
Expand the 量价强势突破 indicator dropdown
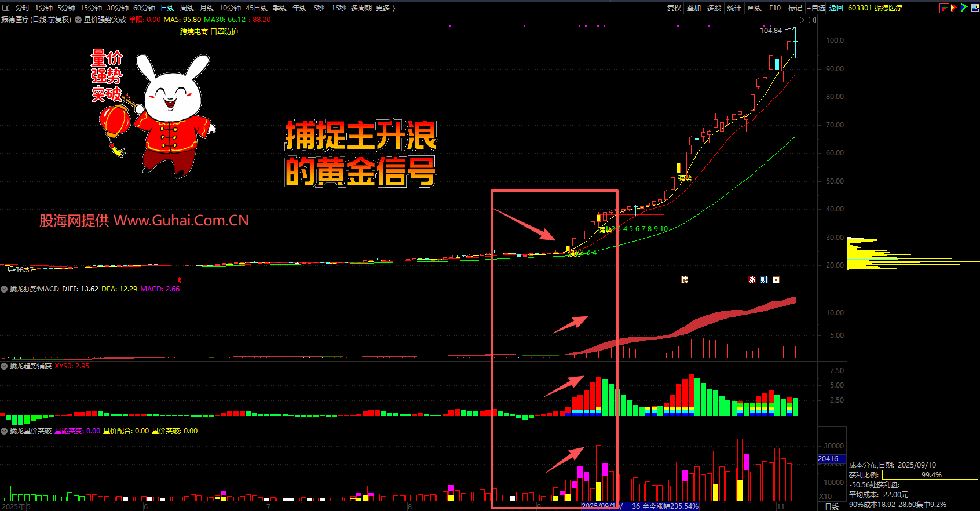[78, 20]
